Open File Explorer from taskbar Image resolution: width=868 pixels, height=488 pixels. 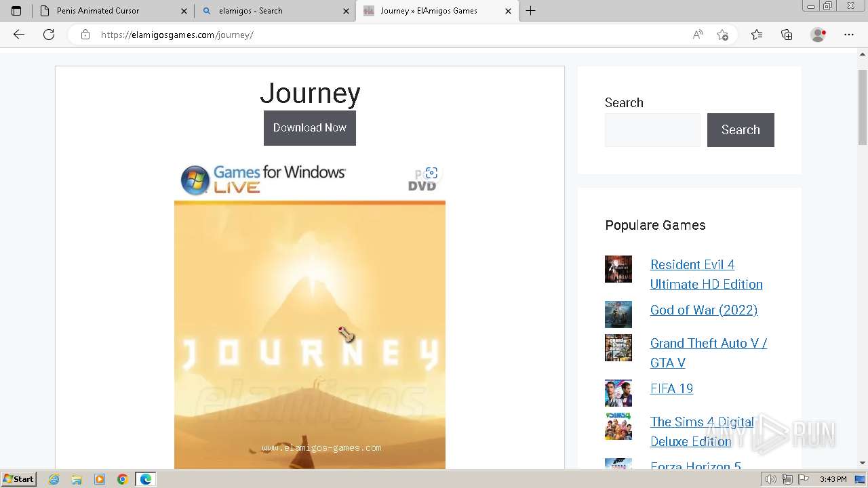pyautogui.click(x=77, y=479)
